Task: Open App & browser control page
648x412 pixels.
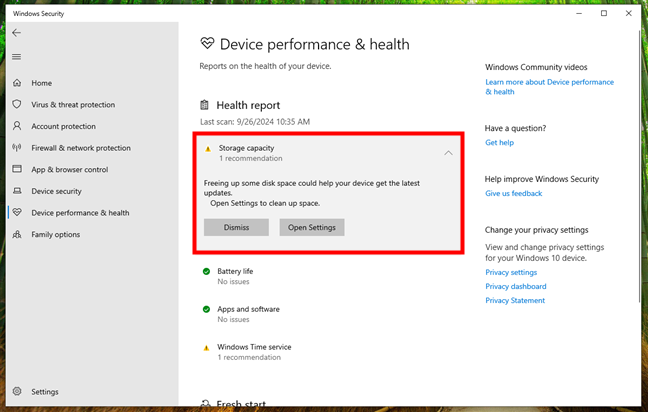Action: tap(70, 169)
